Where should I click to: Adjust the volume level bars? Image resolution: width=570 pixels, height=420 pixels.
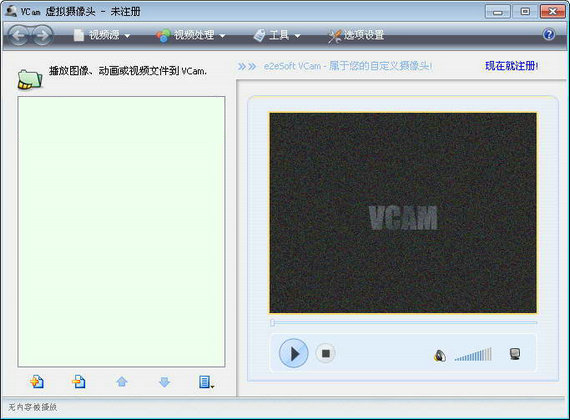click(473, 354)
